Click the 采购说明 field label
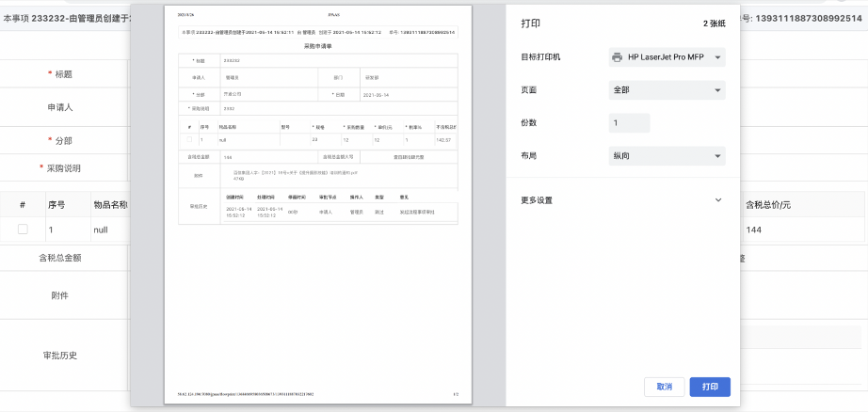868x412 pixels. [x=63, y=168]
